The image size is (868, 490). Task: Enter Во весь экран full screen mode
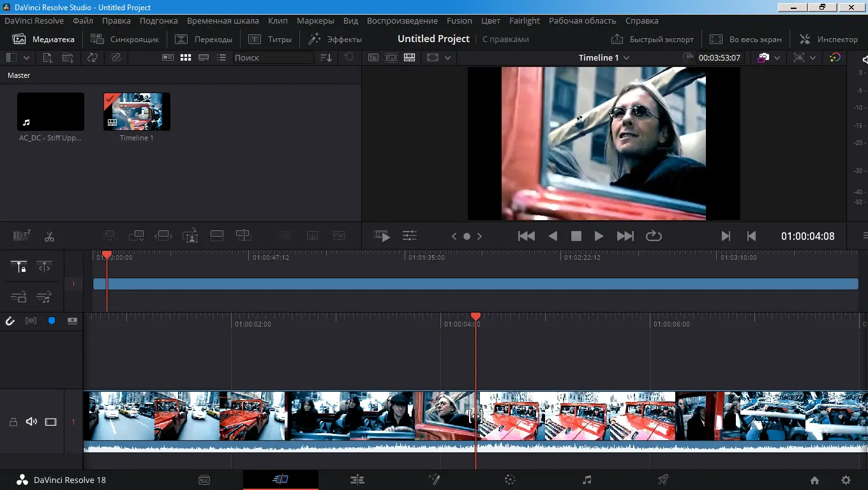[x=745, y=39]
